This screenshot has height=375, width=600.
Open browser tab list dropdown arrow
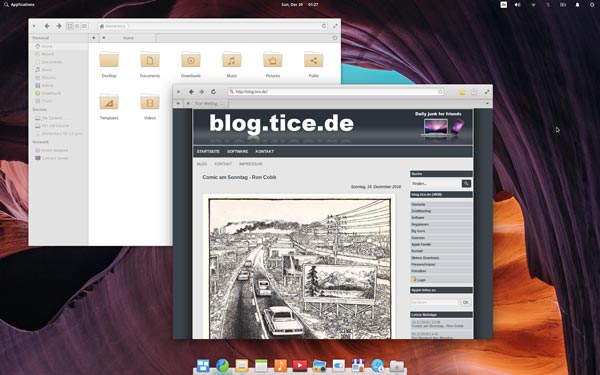pyautogui.click(x=487, y=103)
